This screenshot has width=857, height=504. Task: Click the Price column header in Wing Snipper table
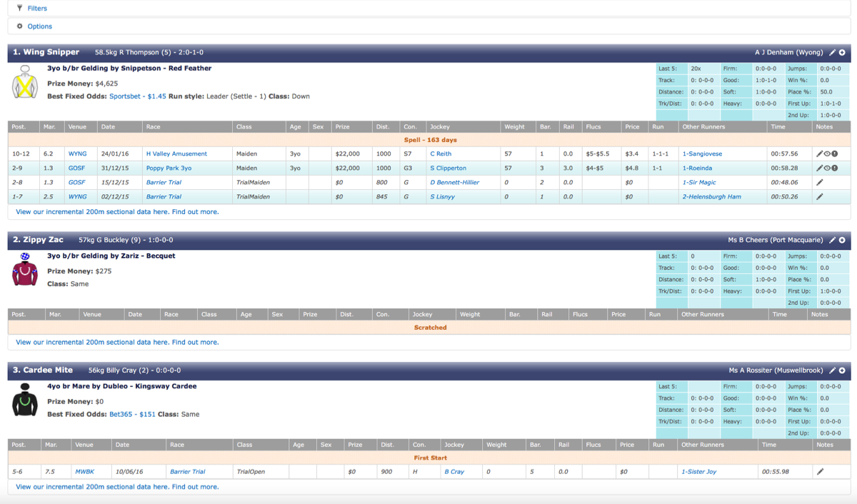pyautogui.click(x=631, y=127)
